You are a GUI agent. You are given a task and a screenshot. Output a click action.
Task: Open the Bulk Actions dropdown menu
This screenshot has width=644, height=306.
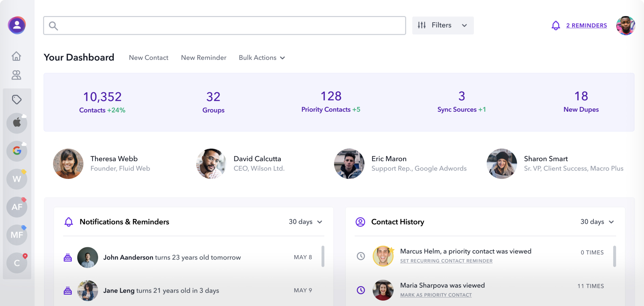point(262,58)
